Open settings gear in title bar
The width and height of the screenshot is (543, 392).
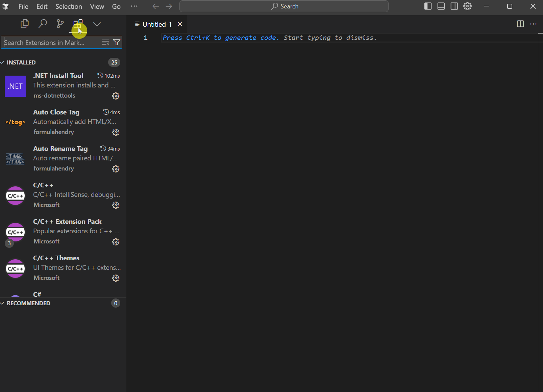(468, 6)
